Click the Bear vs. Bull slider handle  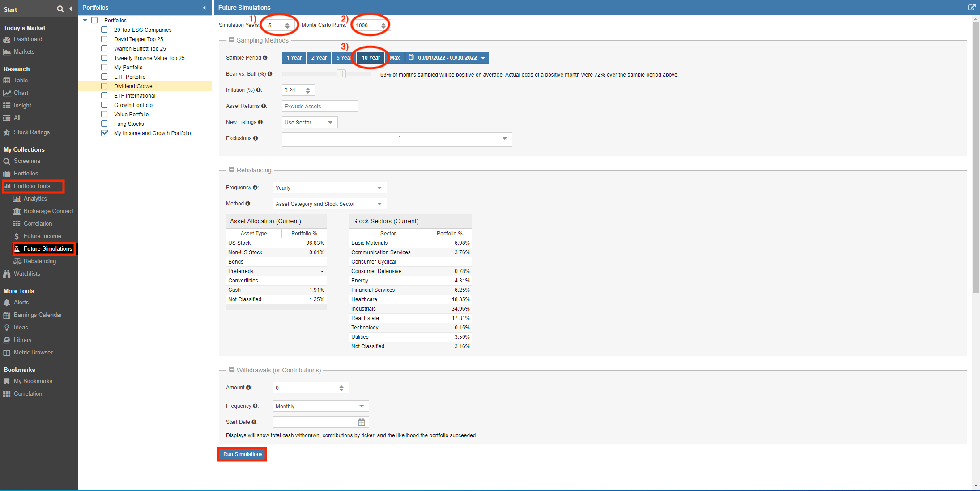coord(341,74)
